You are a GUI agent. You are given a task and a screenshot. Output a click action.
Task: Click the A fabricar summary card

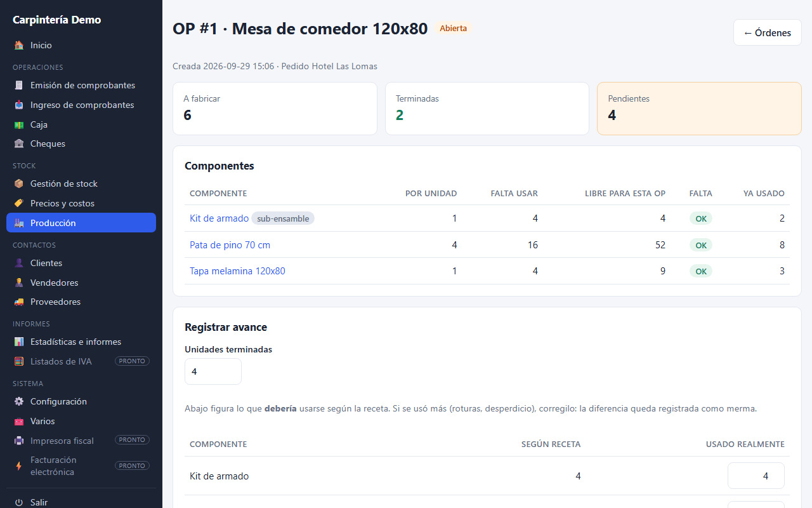275,109
